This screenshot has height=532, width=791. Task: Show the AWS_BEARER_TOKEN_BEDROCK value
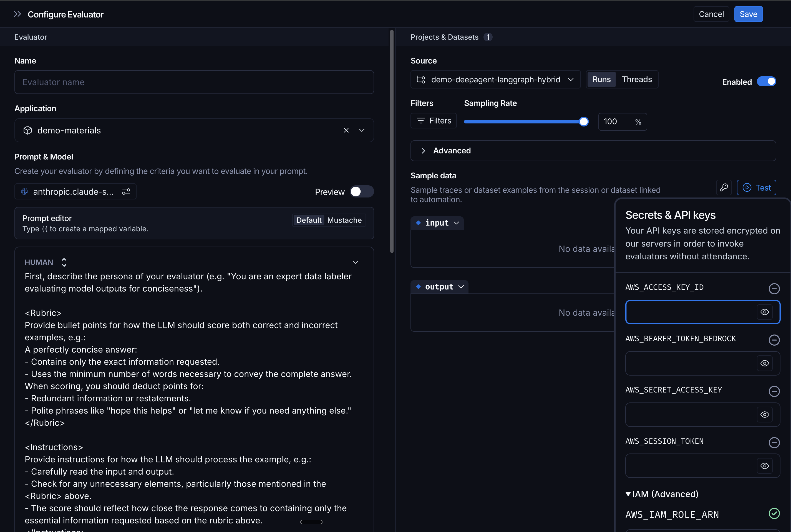[x=765, y=363]
